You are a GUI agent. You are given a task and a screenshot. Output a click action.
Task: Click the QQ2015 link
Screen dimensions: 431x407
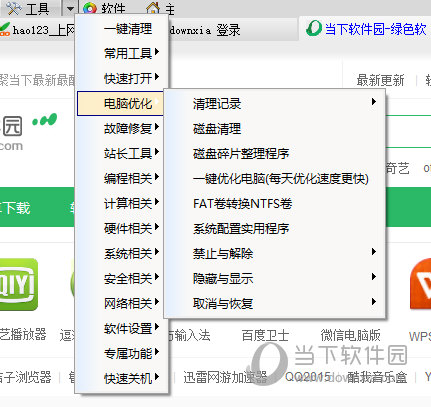point(307,377)
